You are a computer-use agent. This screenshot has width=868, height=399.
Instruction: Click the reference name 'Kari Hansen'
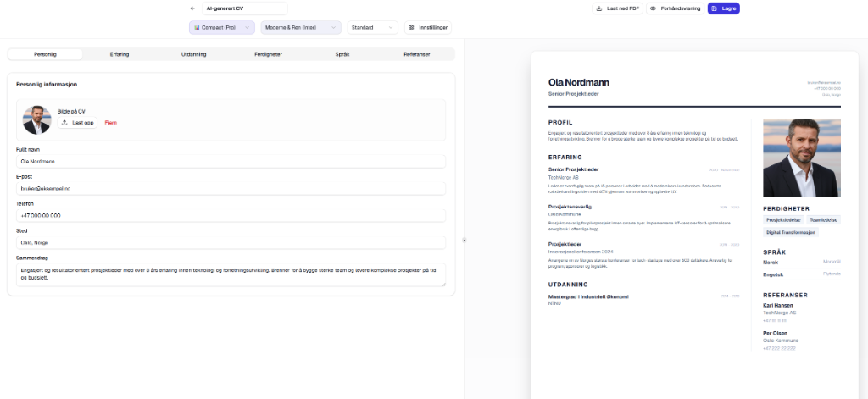(778, 306)
